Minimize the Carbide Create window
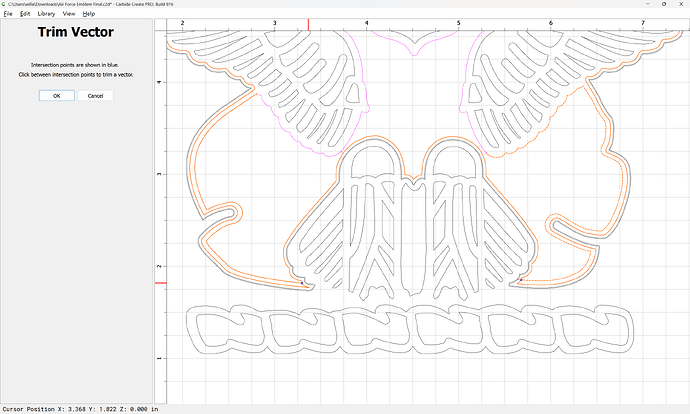 pos(648,4)
